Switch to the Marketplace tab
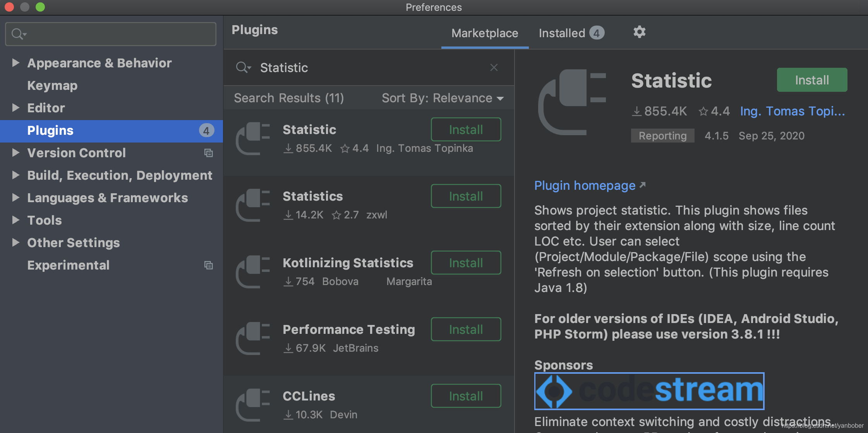The width and height of the screenshot is (868, 433). coord(484,33)
